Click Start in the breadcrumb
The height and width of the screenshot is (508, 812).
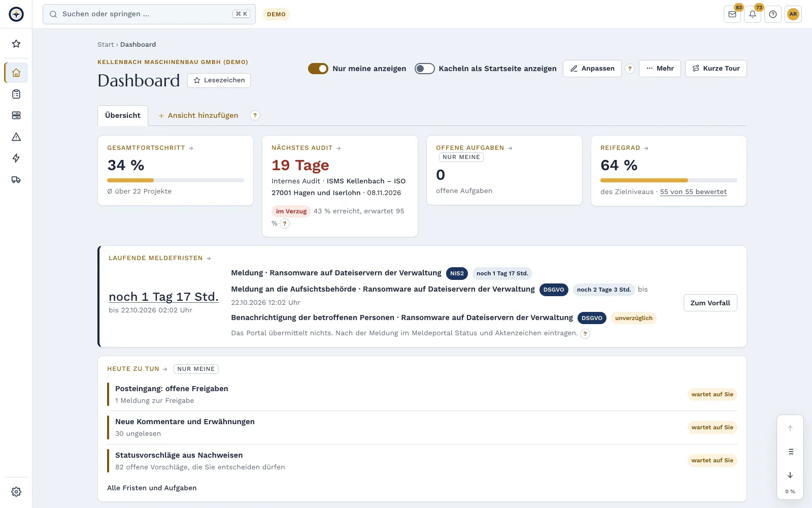point(106,45)
